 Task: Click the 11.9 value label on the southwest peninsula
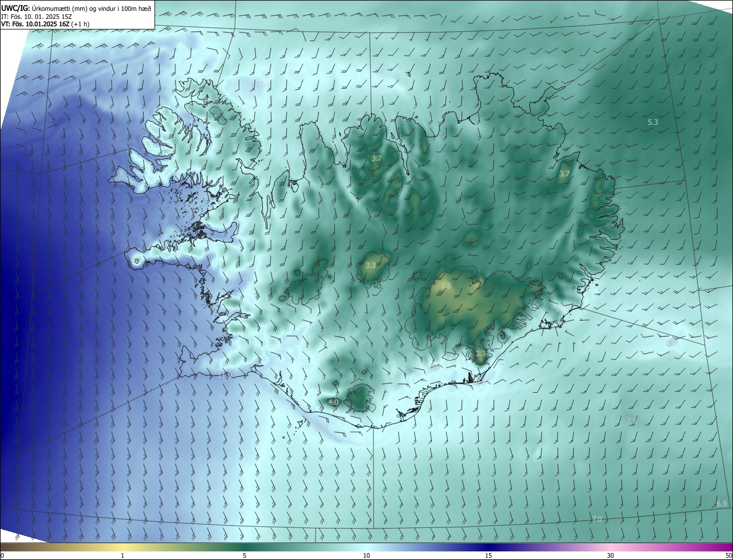tap(224, 376)
